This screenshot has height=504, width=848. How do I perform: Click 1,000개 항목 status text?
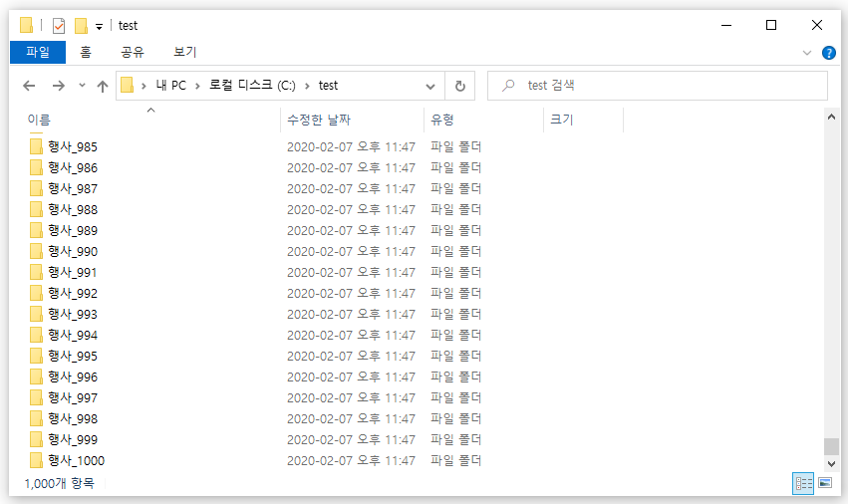59,483
